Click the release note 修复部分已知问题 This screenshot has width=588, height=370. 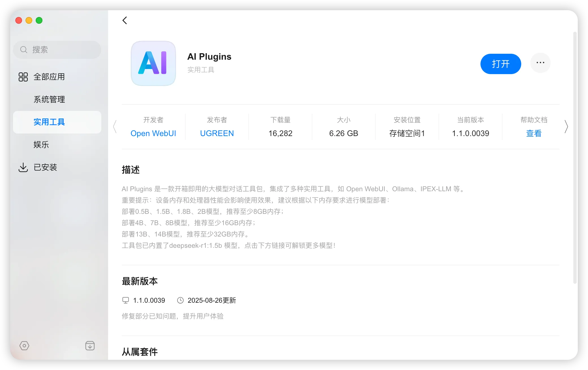coord(173,316)
